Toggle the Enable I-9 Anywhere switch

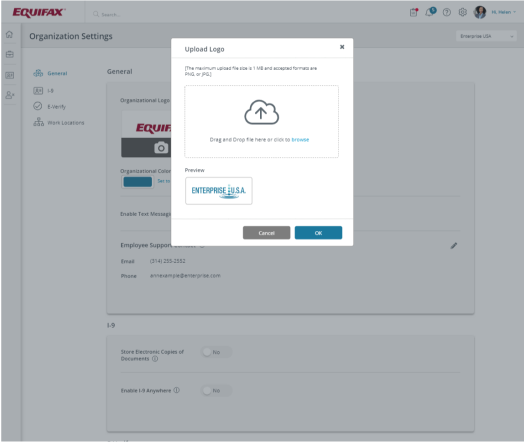tap(216, 391)
